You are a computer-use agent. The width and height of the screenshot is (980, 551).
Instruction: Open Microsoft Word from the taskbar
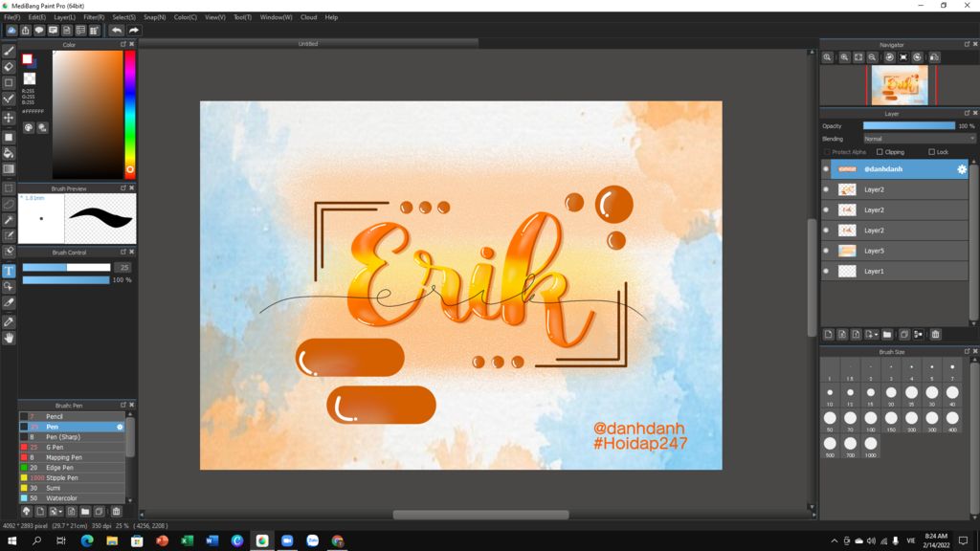coord(212,541)
